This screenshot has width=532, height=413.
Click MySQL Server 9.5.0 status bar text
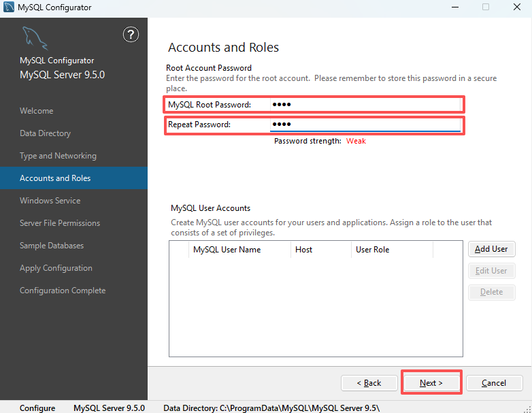pos(110,408)
